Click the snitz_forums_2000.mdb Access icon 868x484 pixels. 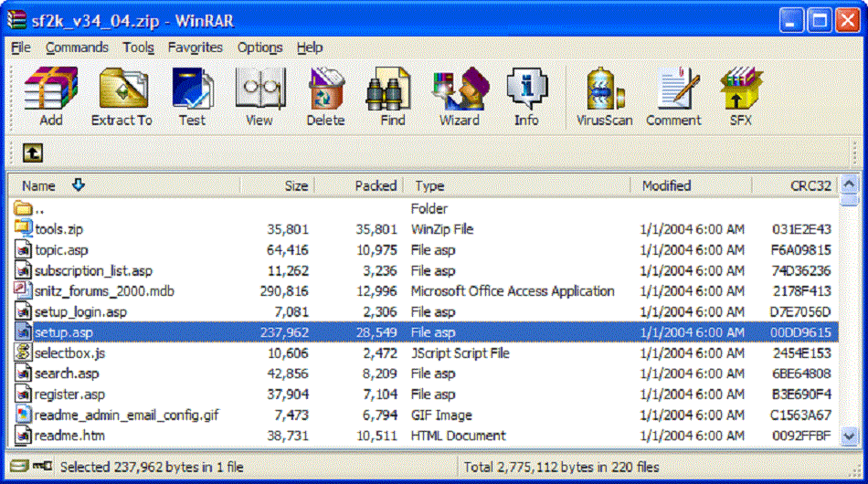point(22,289)
